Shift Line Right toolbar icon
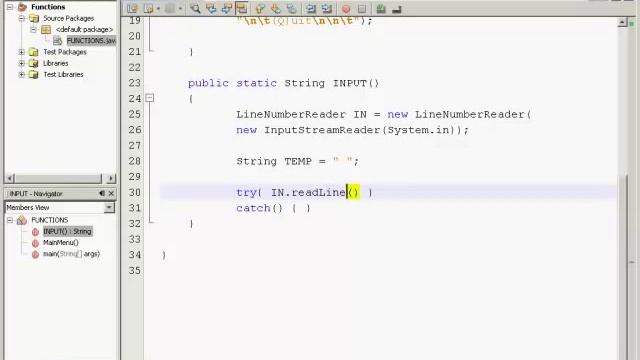Image resolution: width=640 pixels, height=360 pixels. tap(327, 9)
